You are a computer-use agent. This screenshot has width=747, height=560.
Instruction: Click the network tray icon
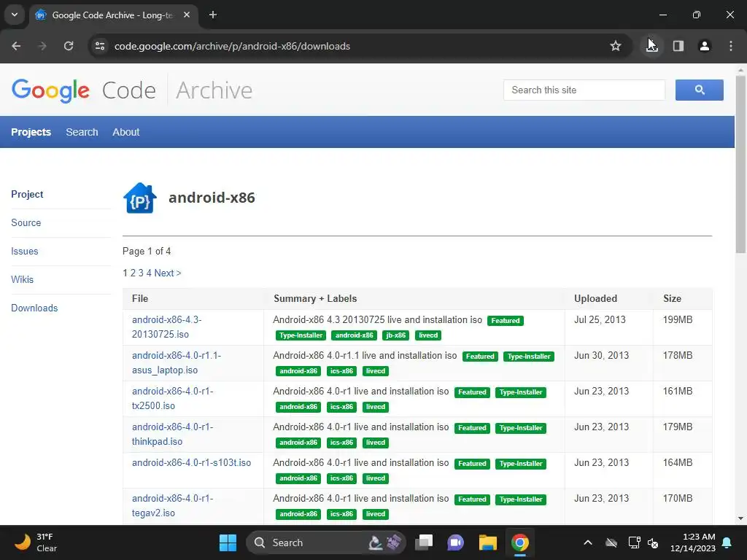[x=634, y=542]
